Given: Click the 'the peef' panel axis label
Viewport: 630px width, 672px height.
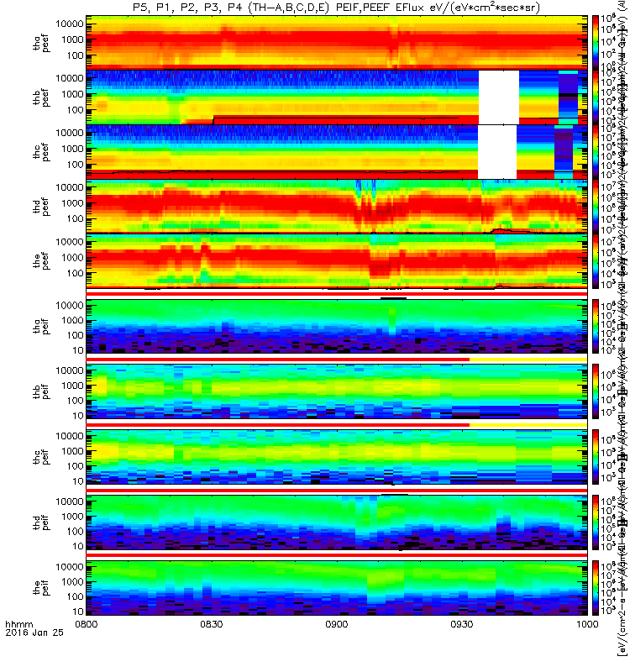Looking at the screenshot, I should (41, 261).
